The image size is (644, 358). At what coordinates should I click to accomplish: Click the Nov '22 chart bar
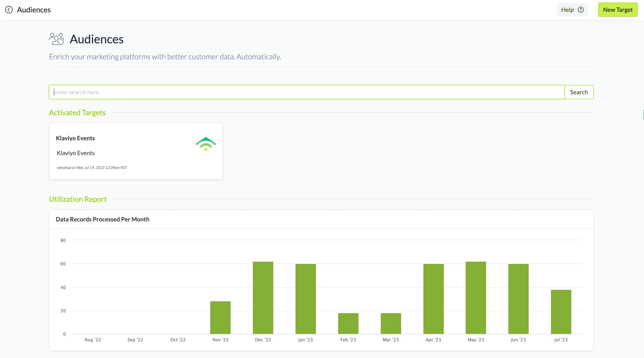pos(220,318)
